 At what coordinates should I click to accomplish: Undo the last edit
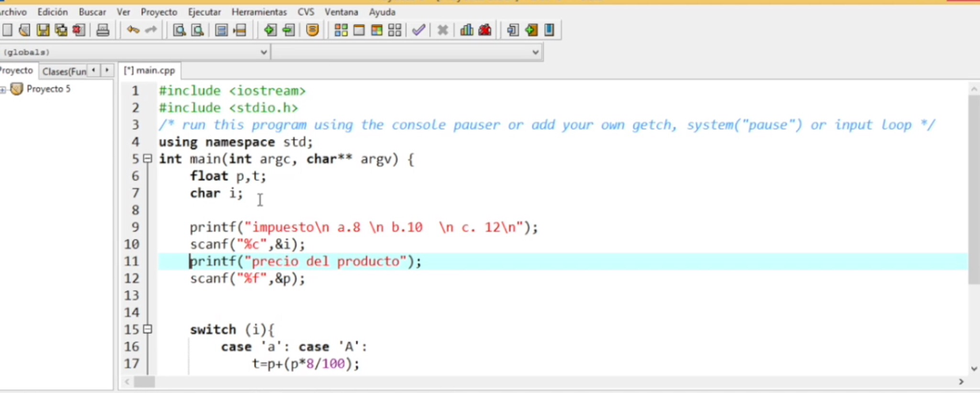pos(133,30)
